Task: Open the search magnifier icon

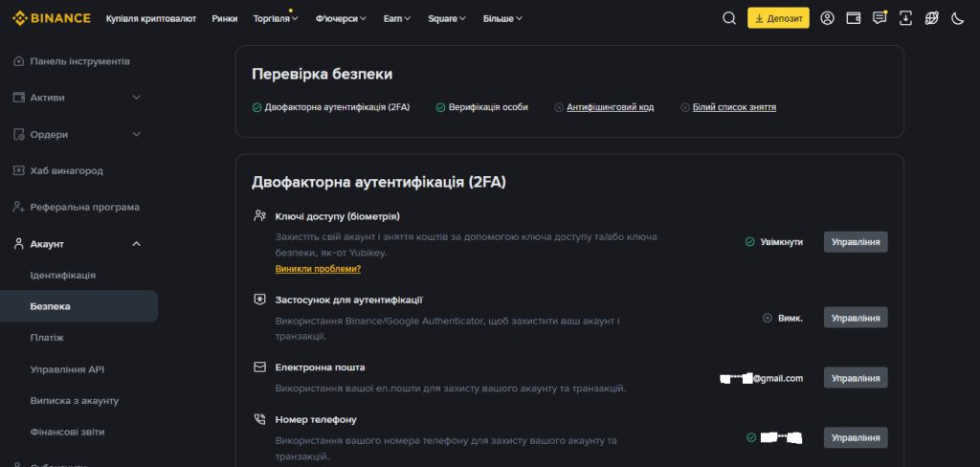Action: pos(728,18)
